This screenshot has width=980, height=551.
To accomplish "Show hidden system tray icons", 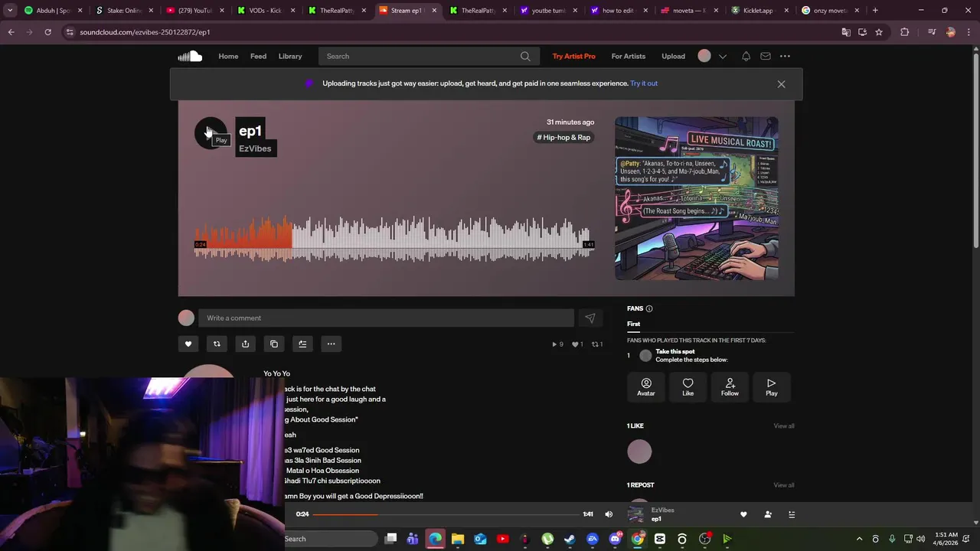I will click(x=859, y=539).
